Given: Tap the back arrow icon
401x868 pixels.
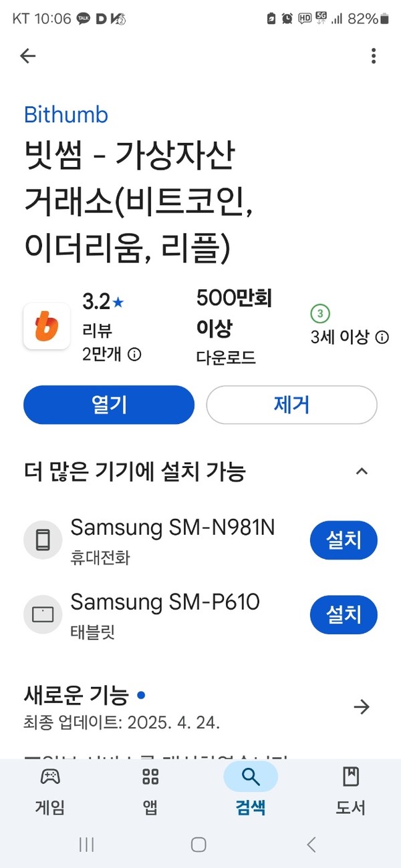Looking at the screenshot, I should coord(27,56).
